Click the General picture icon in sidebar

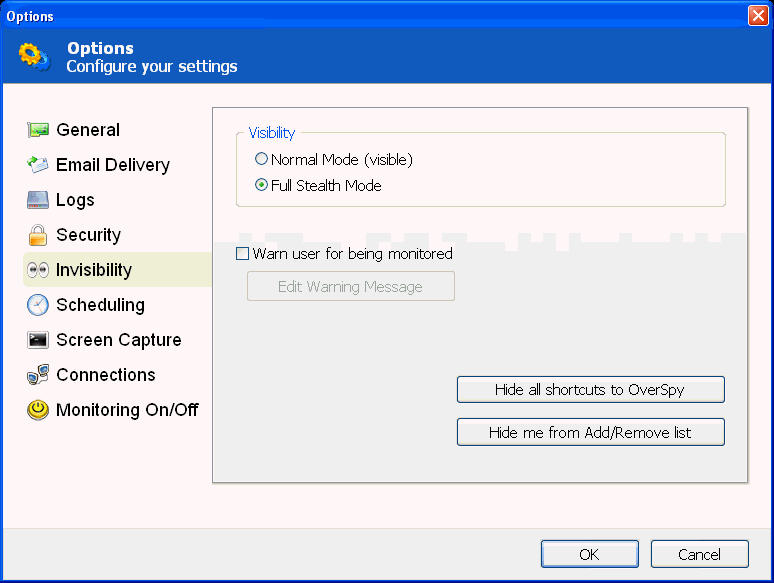[38, 130]
